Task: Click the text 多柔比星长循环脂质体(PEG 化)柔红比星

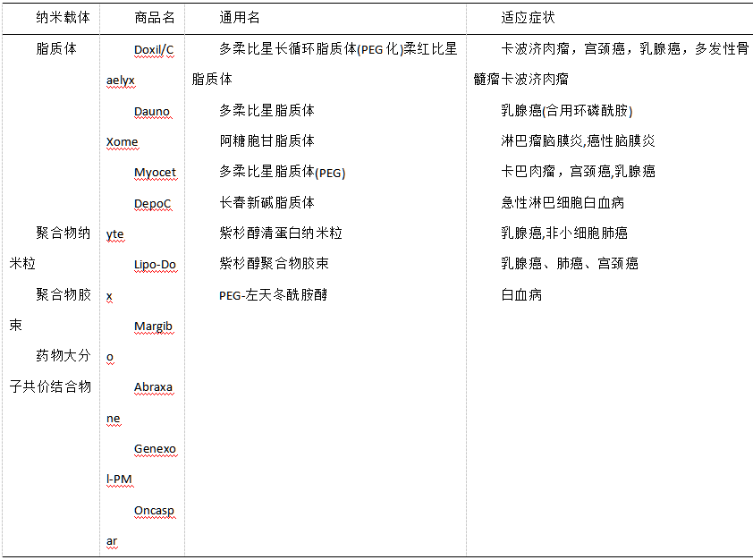Action: (x=338, y=49)
